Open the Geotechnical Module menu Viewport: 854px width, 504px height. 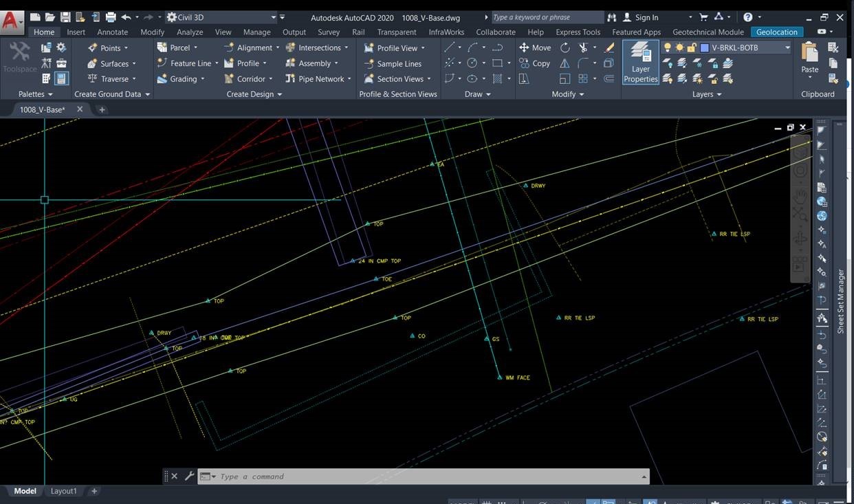pyautogui.click(x=708, y=32)
